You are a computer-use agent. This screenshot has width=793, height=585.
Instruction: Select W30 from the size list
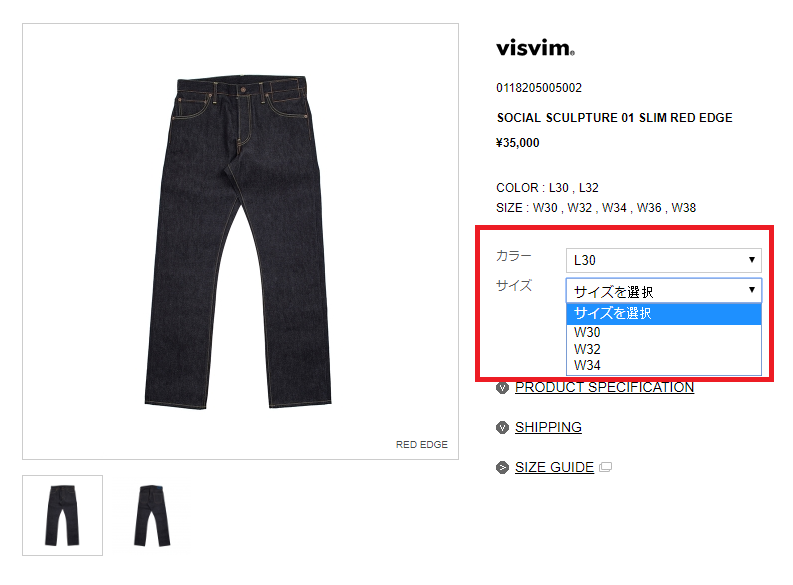point(664,333)
